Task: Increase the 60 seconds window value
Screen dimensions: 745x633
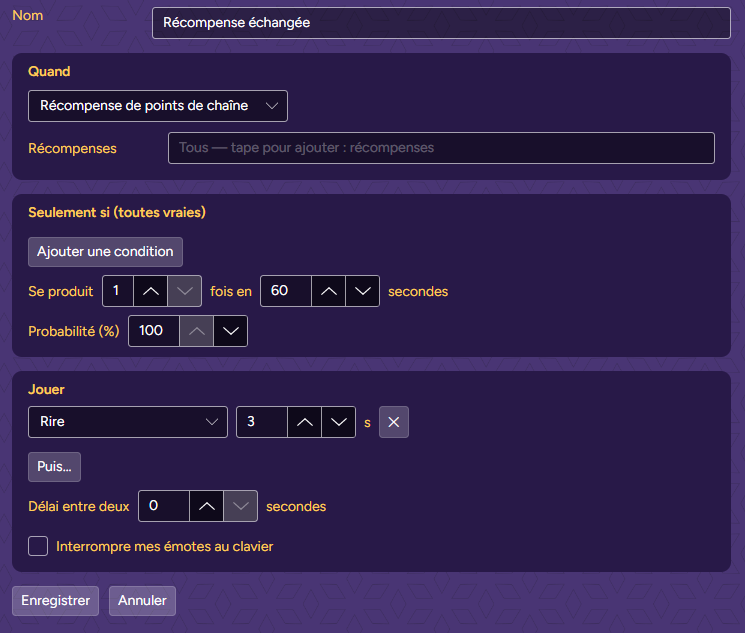Action: pyautogui.click(x=328, y=291)
